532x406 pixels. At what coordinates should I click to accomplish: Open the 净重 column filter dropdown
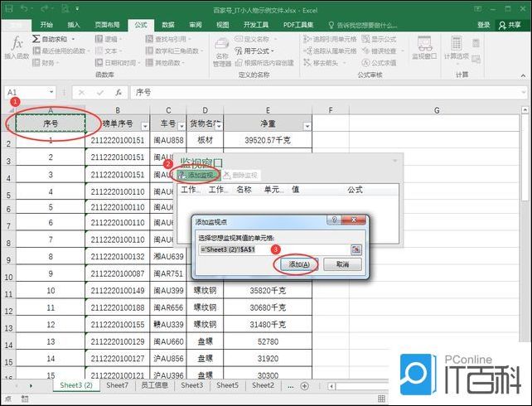pyautogui.click(x=306, y=126)
